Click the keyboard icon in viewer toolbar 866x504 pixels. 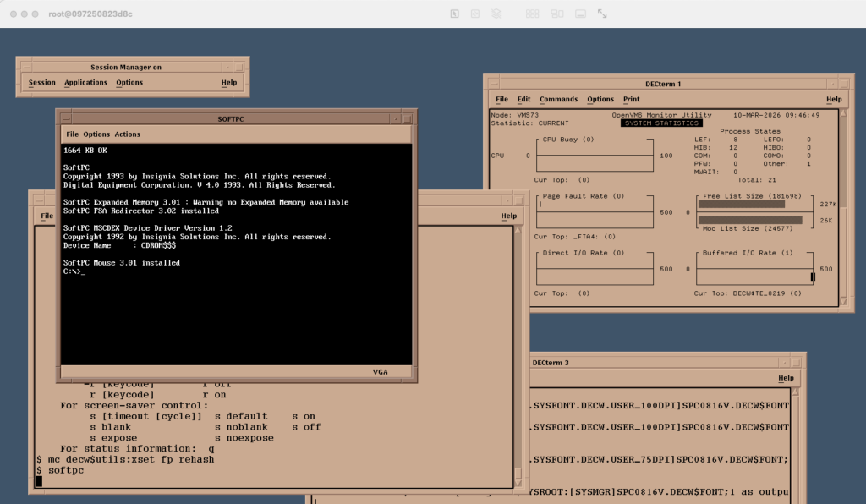pyautogui.click(x=580, y=14)
